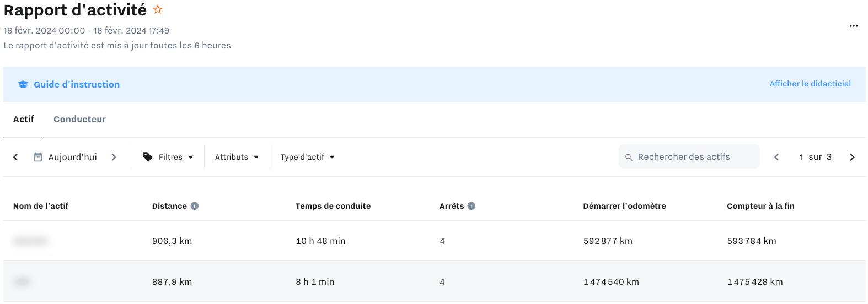Open the Type d'actif dropdown
The height and width of the screenshot is (304, 868).
coord(308,157)
